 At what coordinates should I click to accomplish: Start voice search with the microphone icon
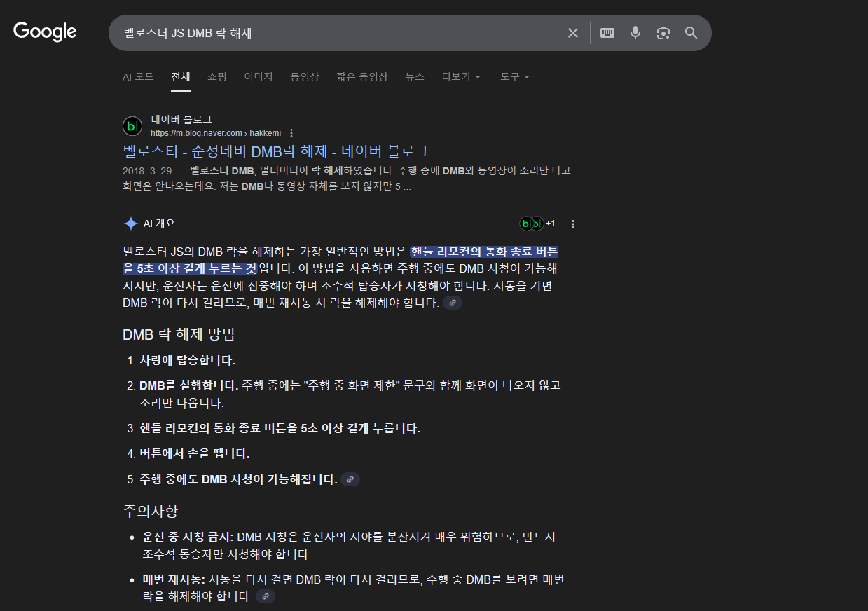[x=635, y=33]
